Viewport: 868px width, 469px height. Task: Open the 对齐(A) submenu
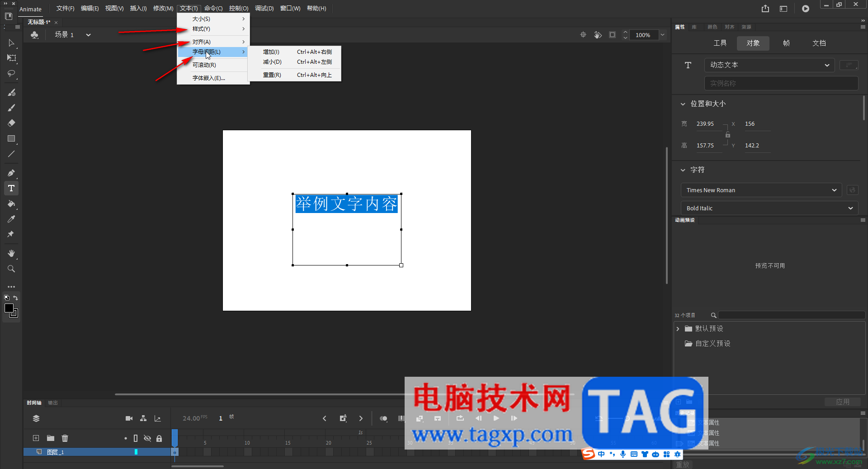213,42
